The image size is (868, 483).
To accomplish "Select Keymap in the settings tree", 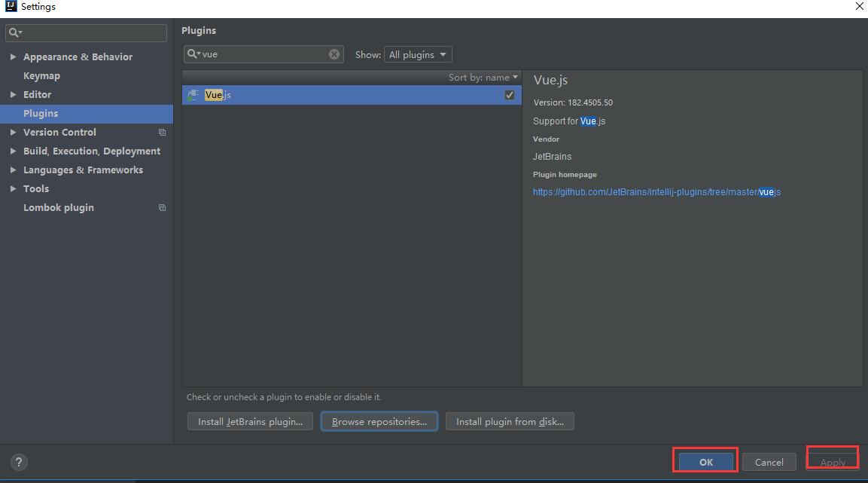I will click(41, 76).
